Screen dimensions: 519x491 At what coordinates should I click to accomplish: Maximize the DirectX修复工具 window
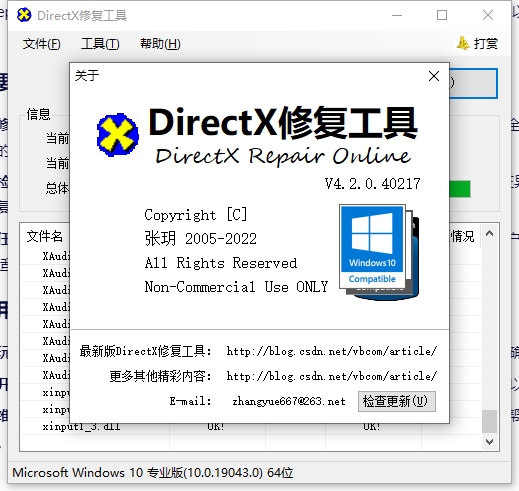tap(442, 15)
